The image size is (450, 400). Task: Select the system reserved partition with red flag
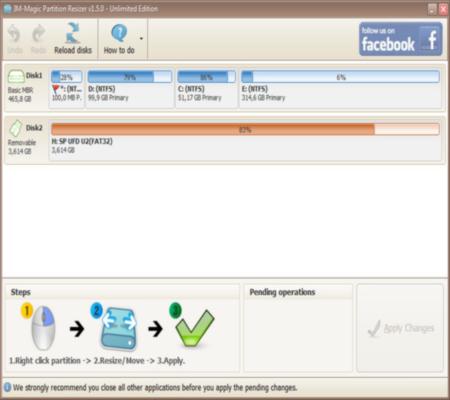(x=66, y=89)
